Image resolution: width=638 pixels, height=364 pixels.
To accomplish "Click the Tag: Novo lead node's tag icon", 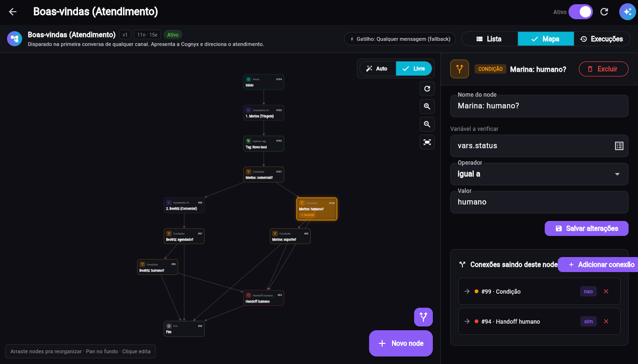I will click(x=248, y=141).
